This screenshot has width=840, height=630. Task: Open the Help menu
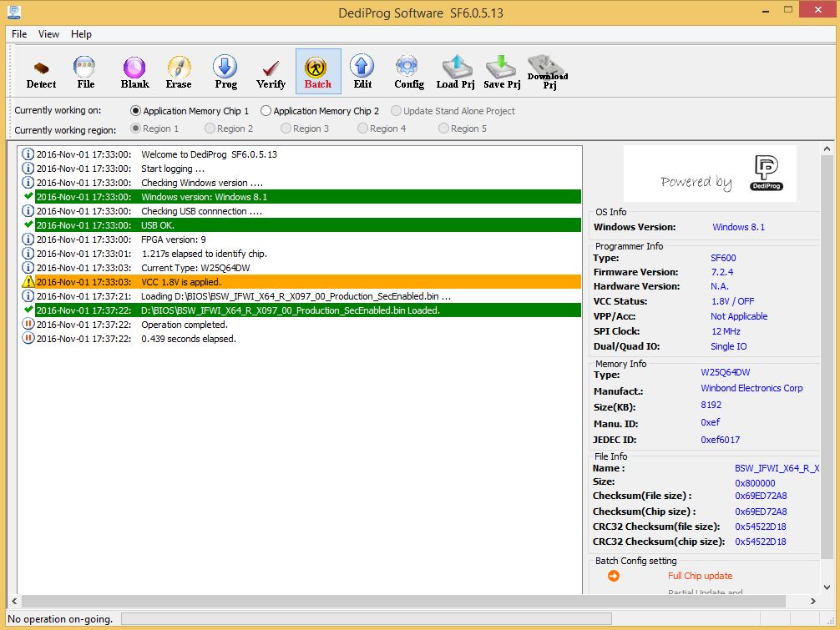click(x=81, y=34)
